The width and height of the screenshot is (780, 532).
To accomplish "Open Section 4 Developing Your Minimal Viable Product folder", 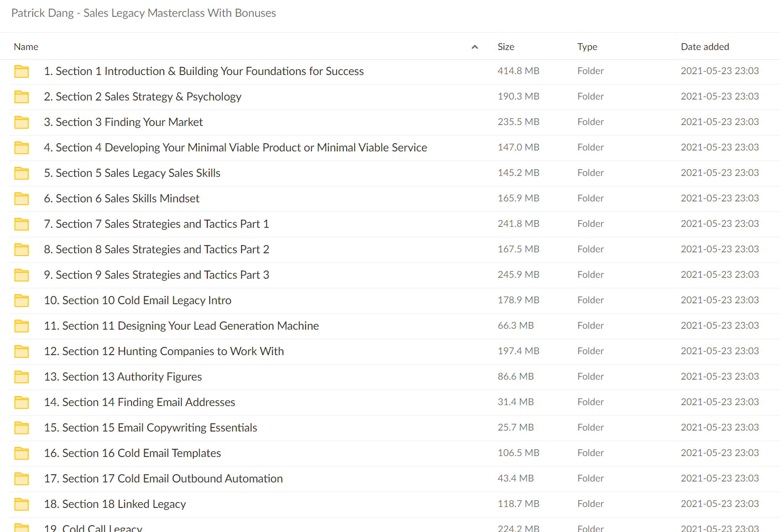I will [x=235, y=148].
